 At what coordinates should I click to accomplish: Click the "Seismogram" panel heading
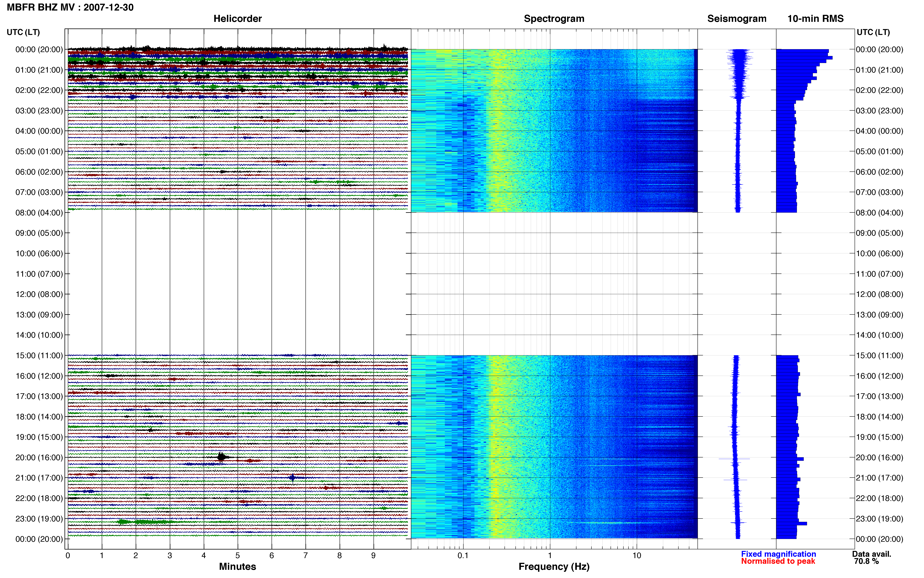(x=736, y=19)
